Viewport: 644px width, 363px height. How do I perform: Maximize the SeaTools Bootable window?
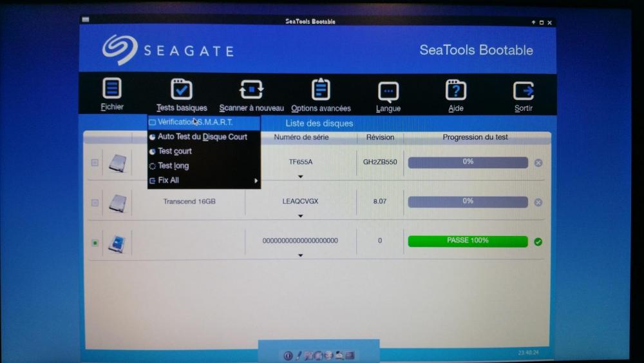pyautogui.click(x=542, y=23)
